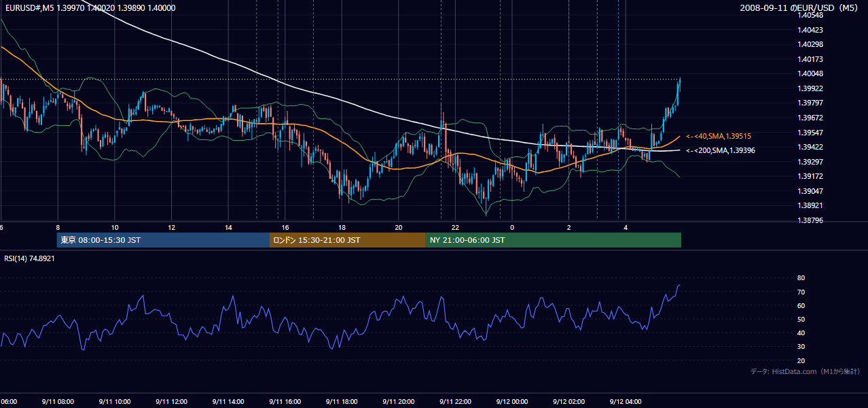Click RSI scale value 60
The height and width of the screenshot is (408, 868).
[801, 305]
